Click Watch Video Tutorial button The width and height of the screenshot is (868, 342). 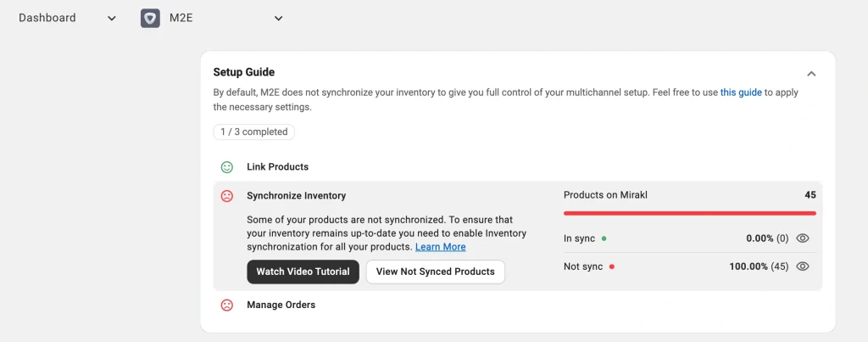[303, 272]
